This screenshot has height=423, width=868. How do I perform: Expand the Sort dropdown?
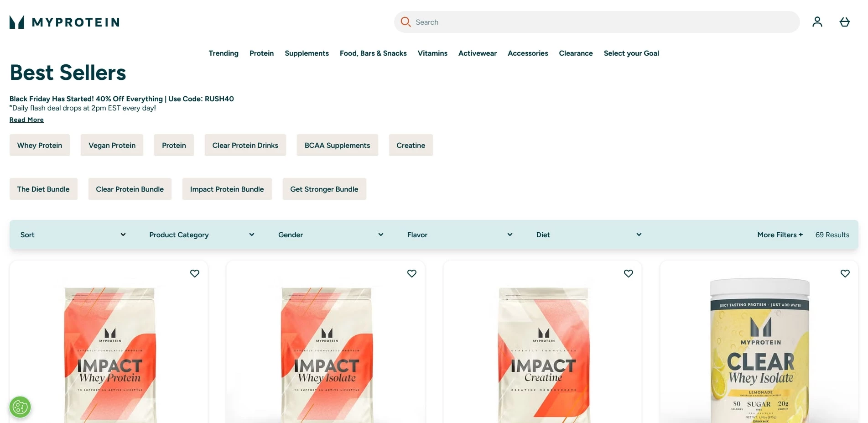point(73,235)
